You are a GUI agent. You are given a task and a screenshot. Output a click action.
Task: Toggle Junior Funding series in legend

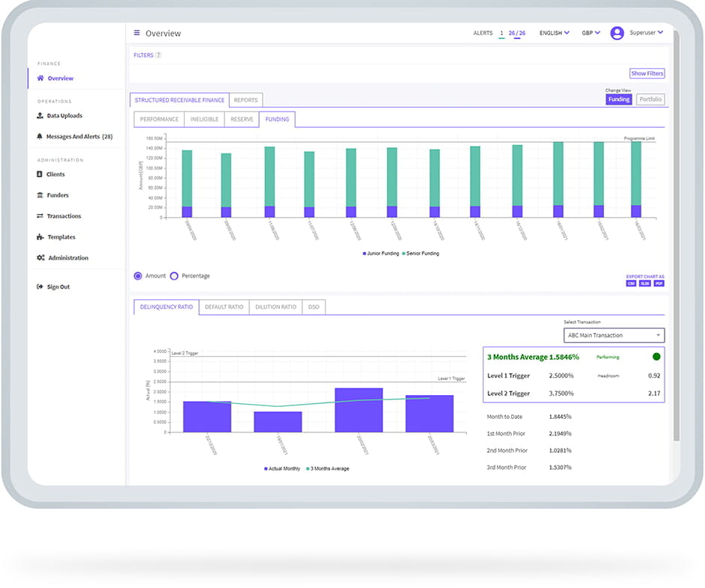pos(381,254)
